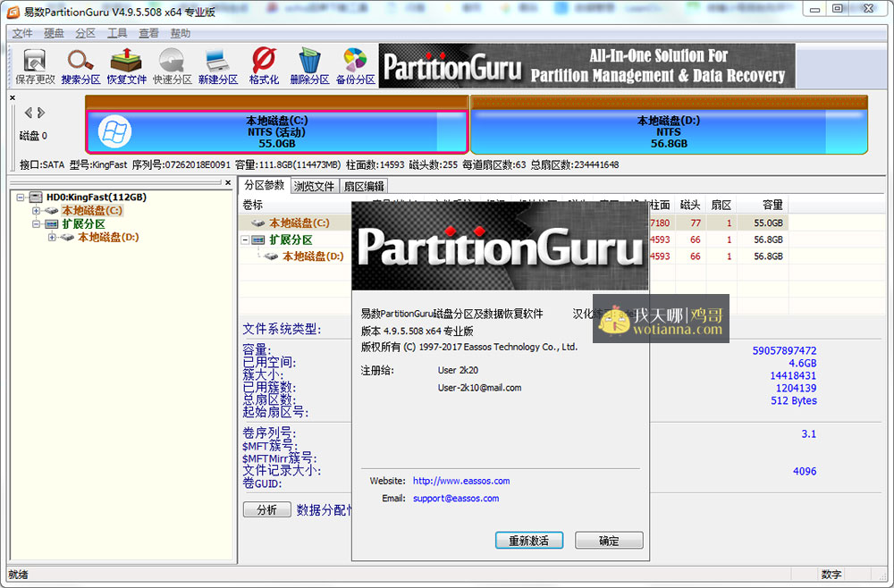Click the 卷标 column header
Viewport: 894px width, 588px height.
click(253, 206)
